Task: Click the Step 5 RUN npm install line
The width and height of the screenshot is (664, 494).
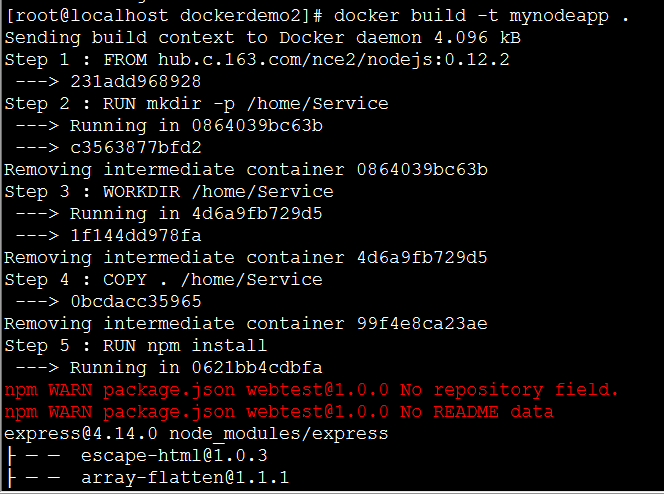Action: [x=135, y=345]
